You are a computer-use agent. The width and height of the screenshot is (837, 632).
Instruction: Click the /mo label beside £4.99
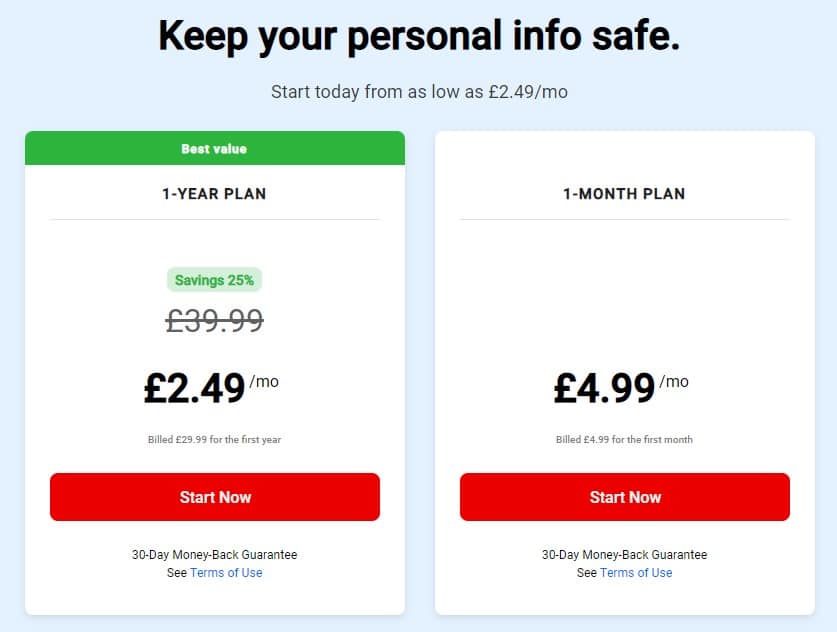click(674, 382)
